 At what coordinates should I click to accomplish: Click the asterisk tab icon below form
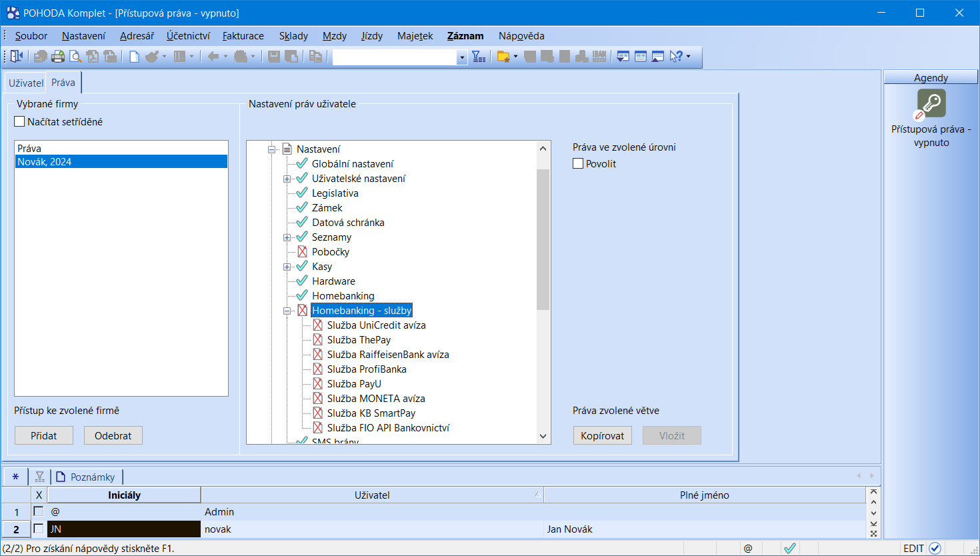(x=15, y=477)
